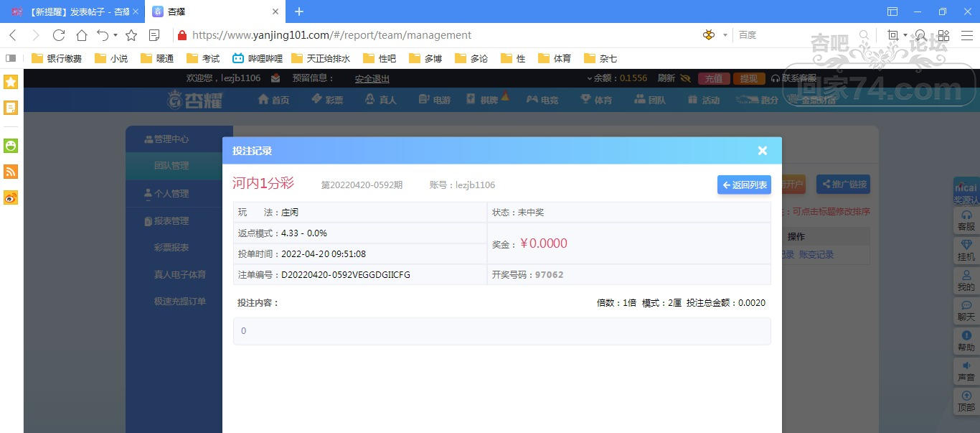Select 真人电子体育 in left sidebar
This screenshot has width=980, height=433.
(180, 274)
